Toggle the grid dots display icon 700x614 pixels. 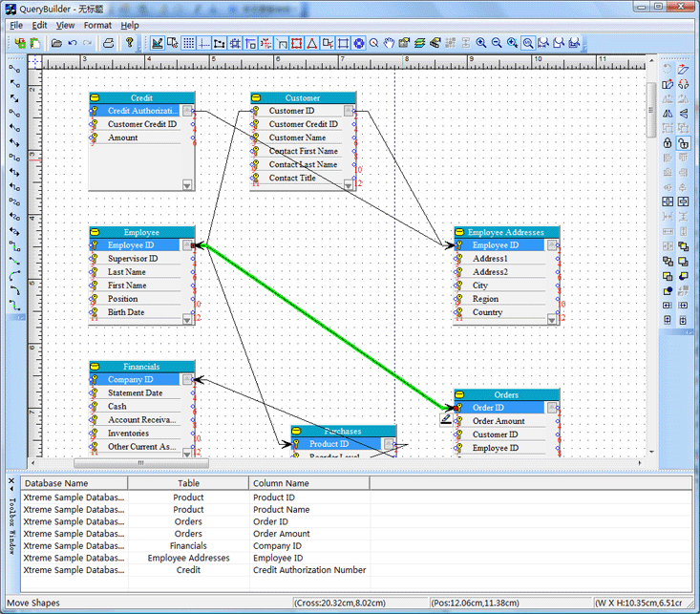(x=189, y=43)
